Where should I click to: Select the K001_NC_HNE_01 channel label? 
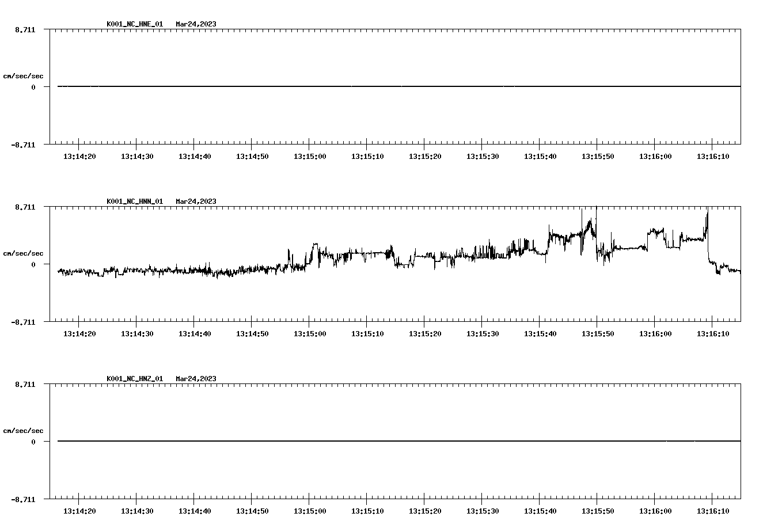(x=134, y=24)
